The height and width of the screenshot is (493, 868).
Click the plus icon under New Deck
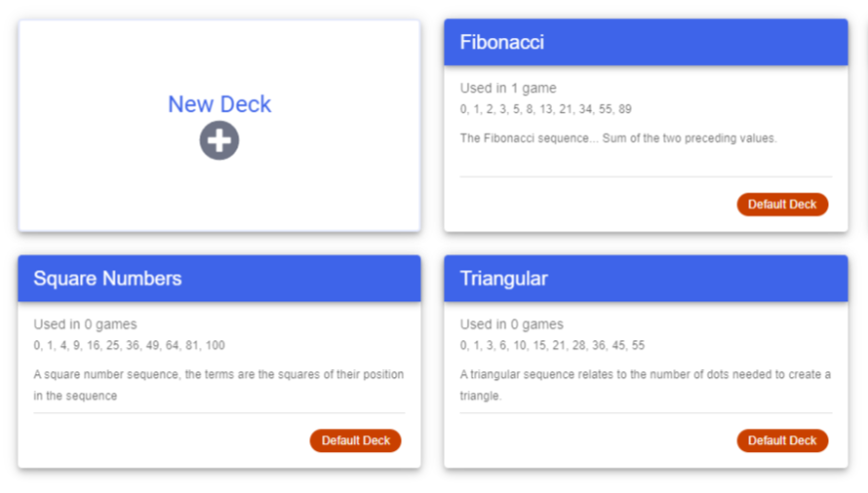[x=219, y=141]
